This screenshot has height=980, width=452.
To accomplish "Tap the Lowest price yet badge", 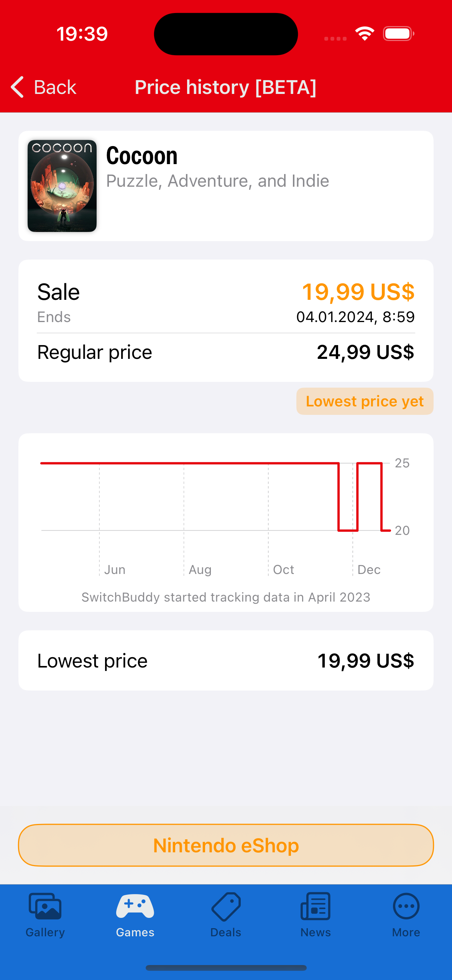I will (x=365, y=401).
